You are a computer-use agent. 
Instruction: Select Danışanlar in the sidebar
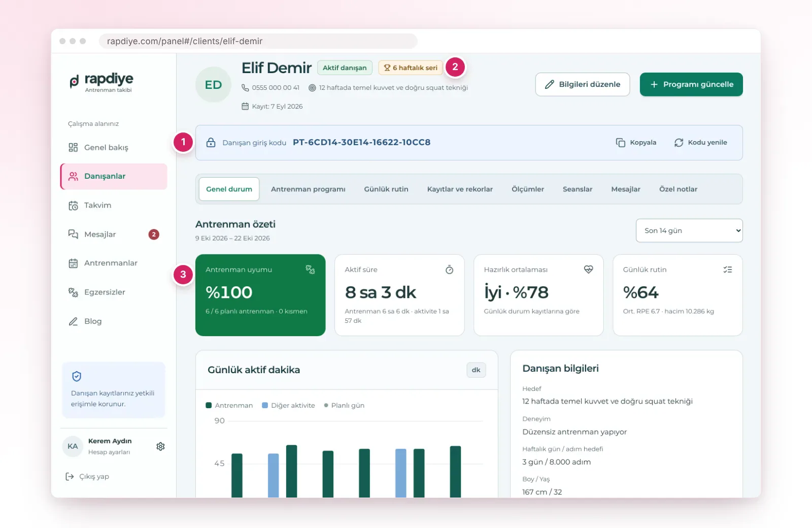(x=114, y=176)
